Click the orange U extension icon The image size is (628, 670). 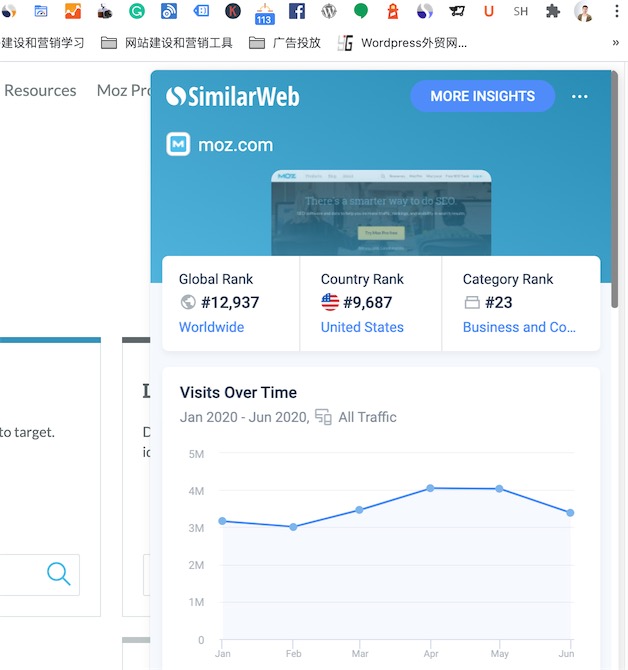(x=489, y=11)
